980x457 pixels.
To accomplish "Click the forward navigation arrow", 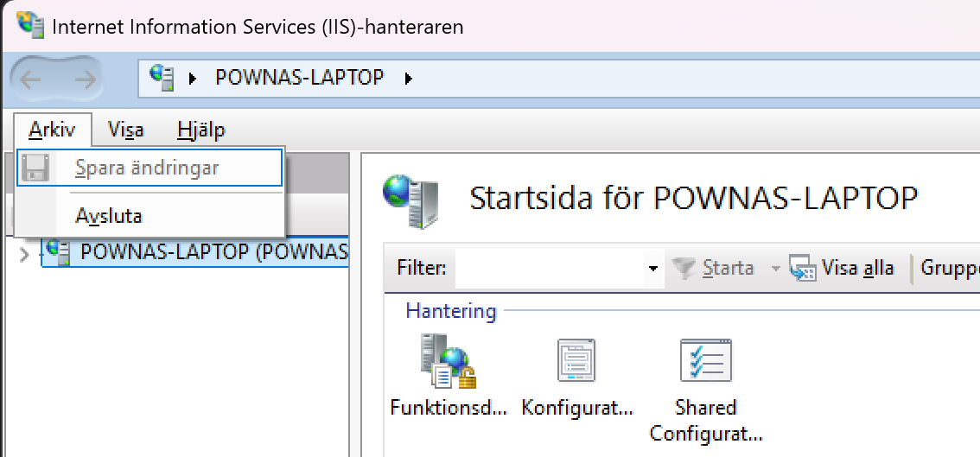I will tap(85, 79).
